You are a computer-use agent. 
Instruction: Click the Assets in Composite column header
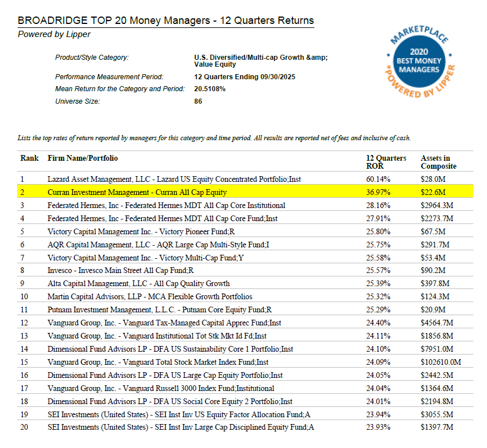(x=439, y=162)
